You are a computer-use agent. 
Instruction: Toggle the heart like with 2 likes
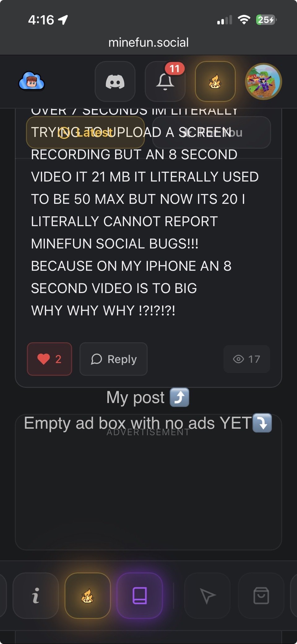pyautogui.click(x=49, y=359)
